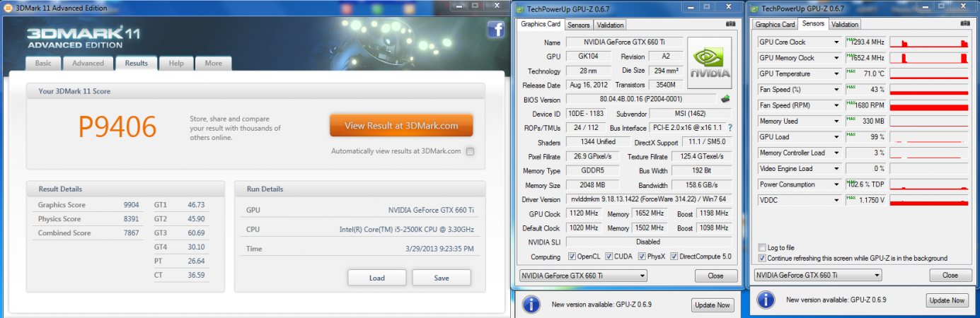Click the title bar icon of the Sensors GPU-Z window

[755, 8]
